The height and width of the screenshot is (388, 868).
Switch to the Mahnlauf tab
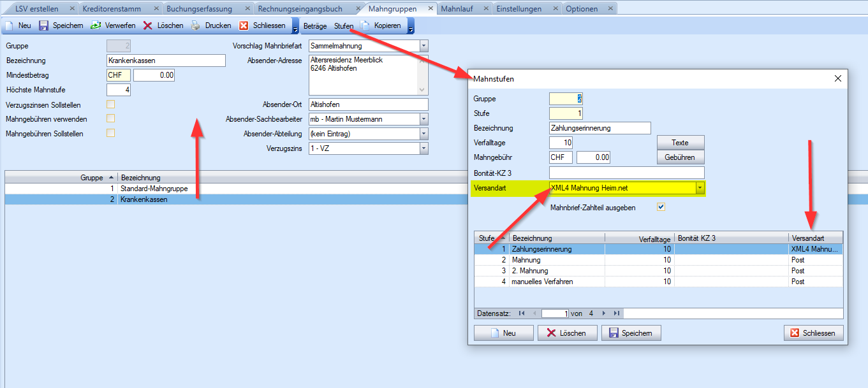coord(457,9)
